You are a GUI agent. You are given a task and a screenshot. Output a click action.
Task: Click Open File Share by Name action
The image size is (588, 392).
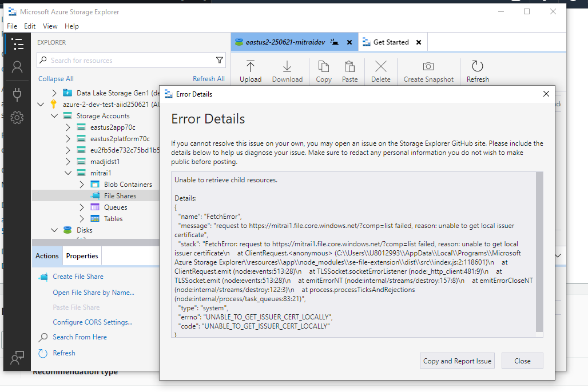(93, 293)
